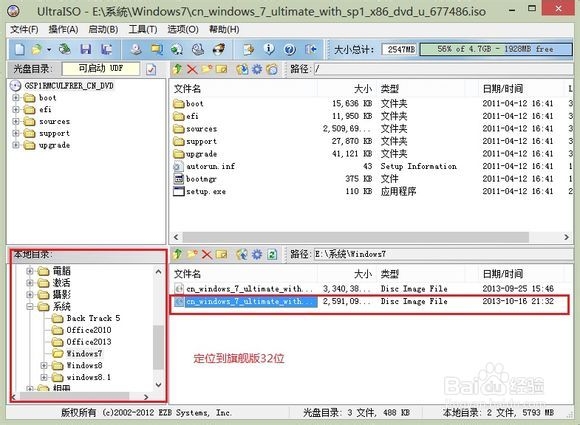Click local tree vertical scrollbar thumb
The width and height of the screenshot is (580, 425).
tap(158, 347)
